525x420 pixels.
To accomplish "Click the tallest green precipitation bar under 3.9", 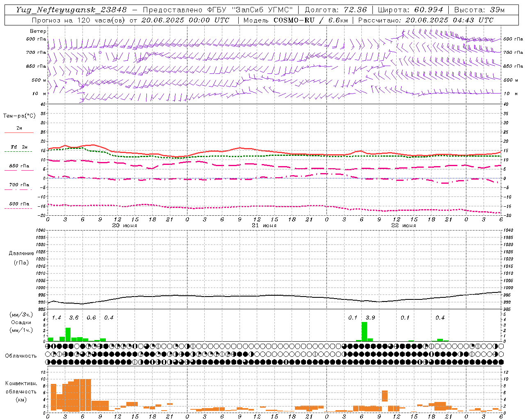I will tap(364, 331).
